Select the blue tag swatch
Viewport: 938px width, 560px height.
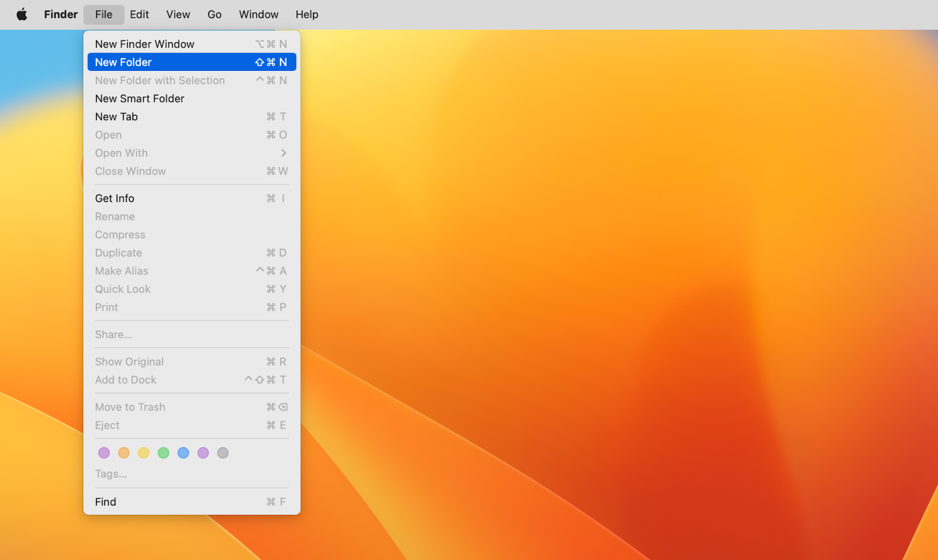pyautogui.click(x=183, y=452)
